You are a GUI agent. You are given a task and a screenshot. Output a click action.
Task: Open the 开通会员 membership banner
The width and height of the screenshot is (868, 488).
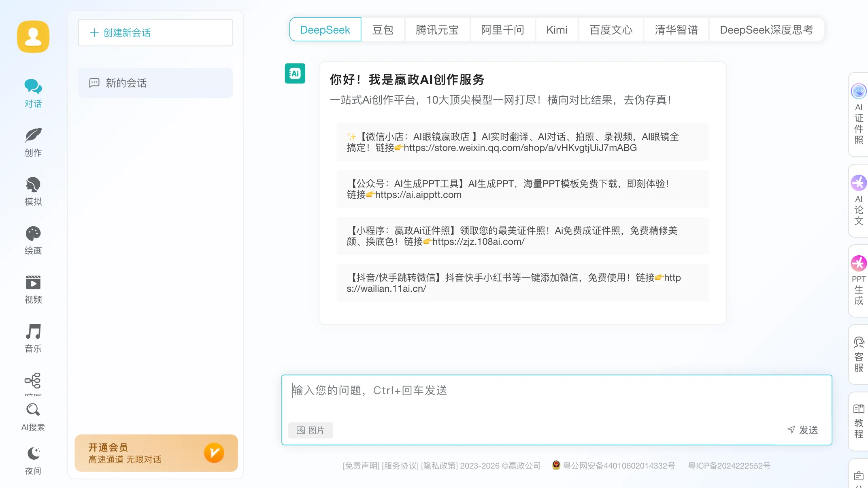tap(156, 453)
